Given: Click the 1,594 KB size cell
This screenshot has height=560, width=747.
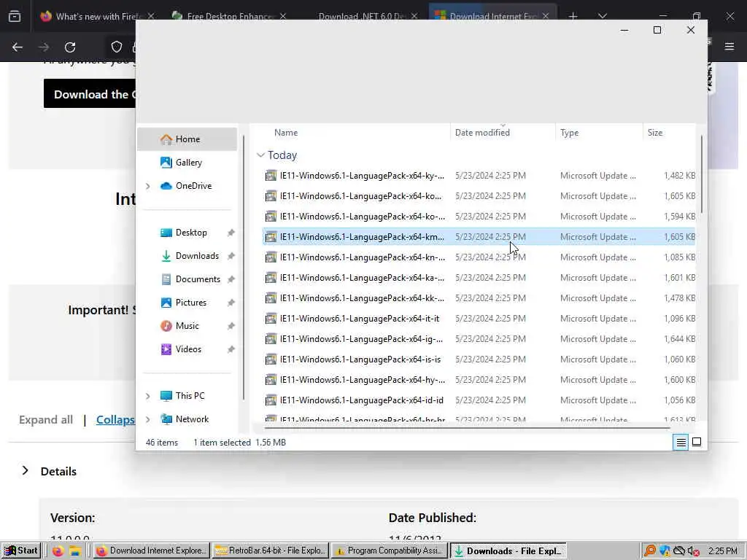Looking at the screenshot, I should tap(679, 217).
